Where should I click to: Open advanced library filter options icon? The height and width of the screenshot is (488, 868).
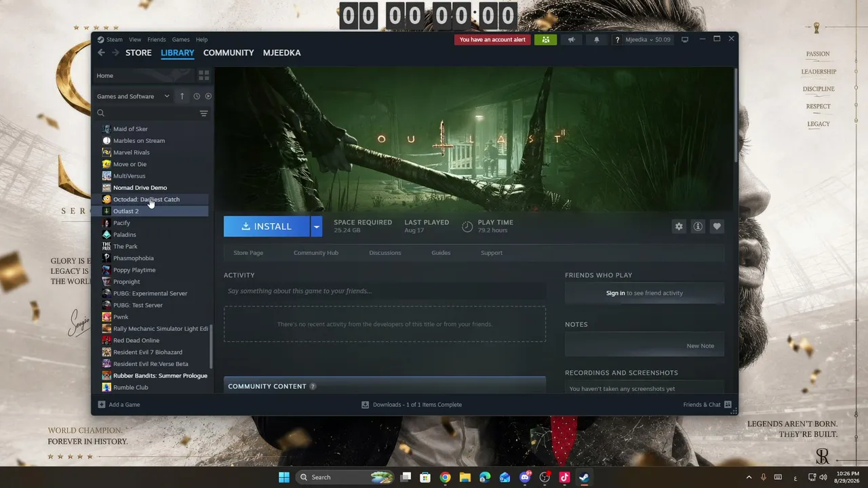(203, 113)
